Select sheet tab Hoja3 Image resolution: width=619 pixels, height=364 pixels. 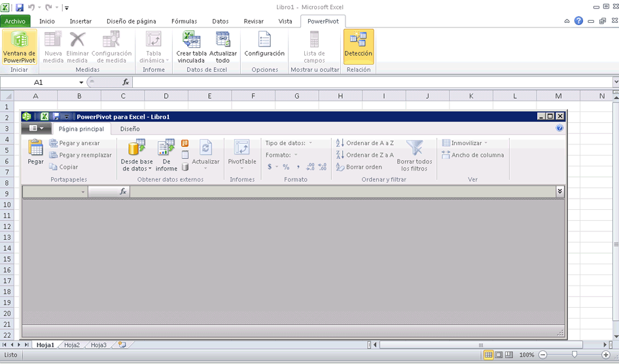(99, 345)
